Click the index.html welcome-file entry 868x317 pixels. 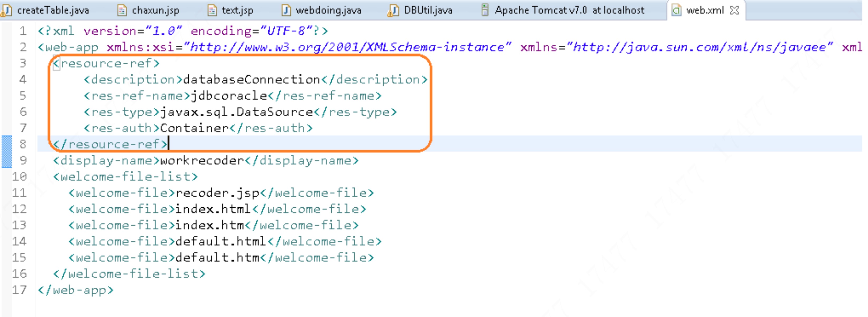coord(213,209)
